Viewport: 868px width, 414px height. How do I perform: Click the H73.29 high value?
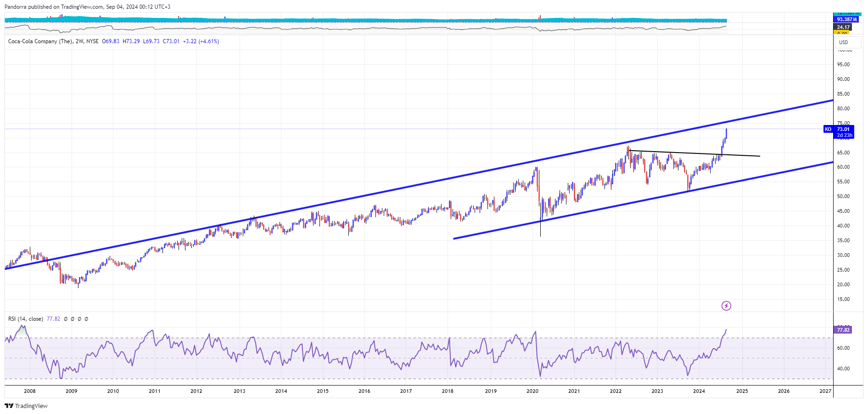(131, 41)
